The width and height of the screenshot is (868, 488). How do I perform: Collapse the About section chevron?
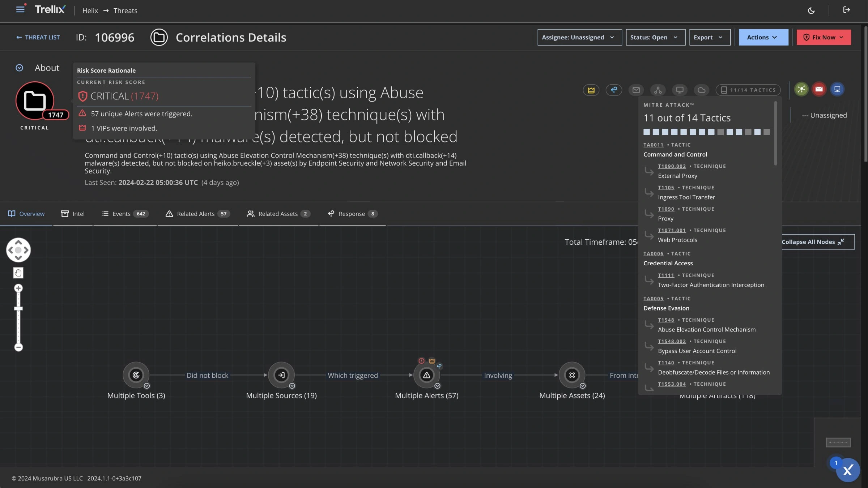[x=20, y=68]
